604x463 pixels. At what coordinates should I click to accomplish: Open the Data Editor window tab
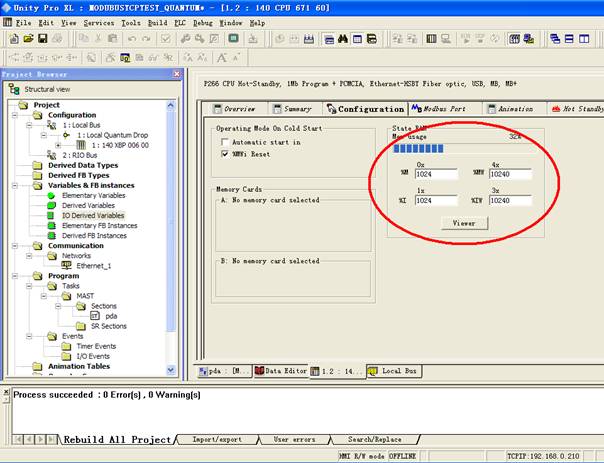[280, 371]
